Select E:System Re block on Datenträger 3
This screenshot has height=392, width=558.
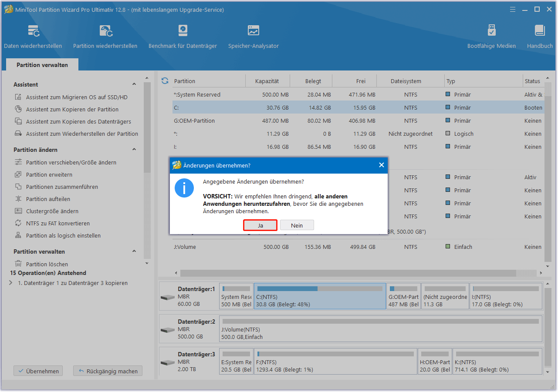[237, 361]
